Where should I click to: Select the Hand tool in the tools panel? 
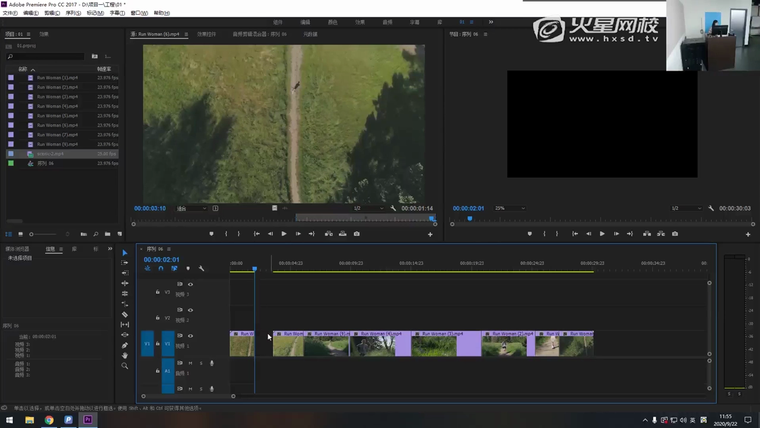[x=125, y=356]
